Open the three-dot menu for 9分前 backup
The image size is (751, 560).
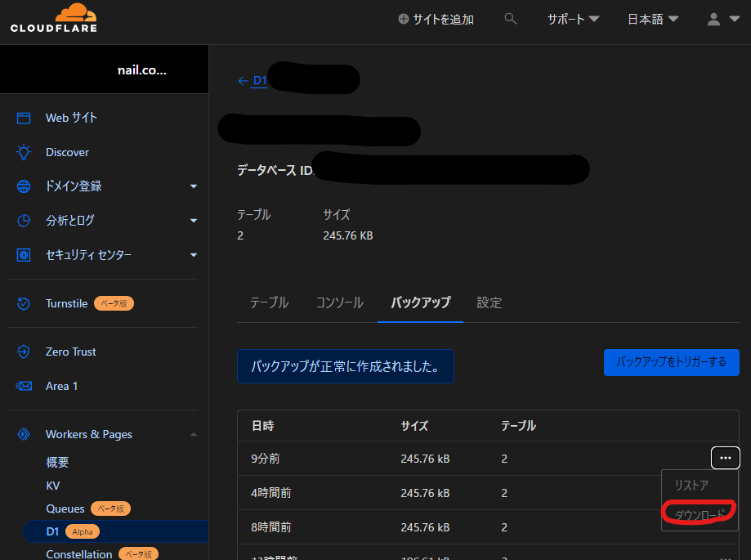point(725,458)
